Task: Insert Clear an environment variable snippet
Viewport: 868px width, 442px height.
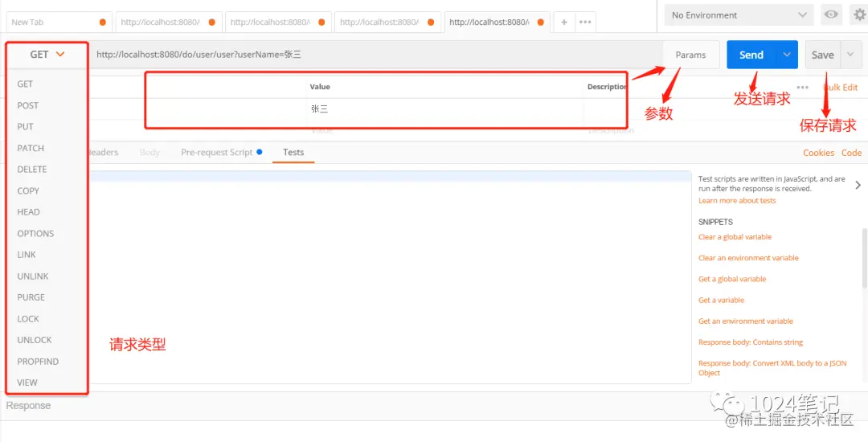Action: 748,258
